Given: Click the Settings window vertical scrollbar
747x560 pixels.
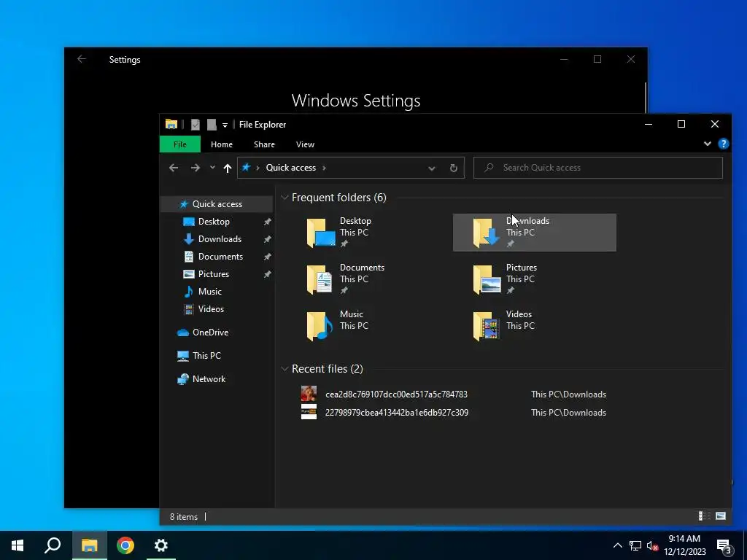Looking at the screenshot, I should point(646,98).
